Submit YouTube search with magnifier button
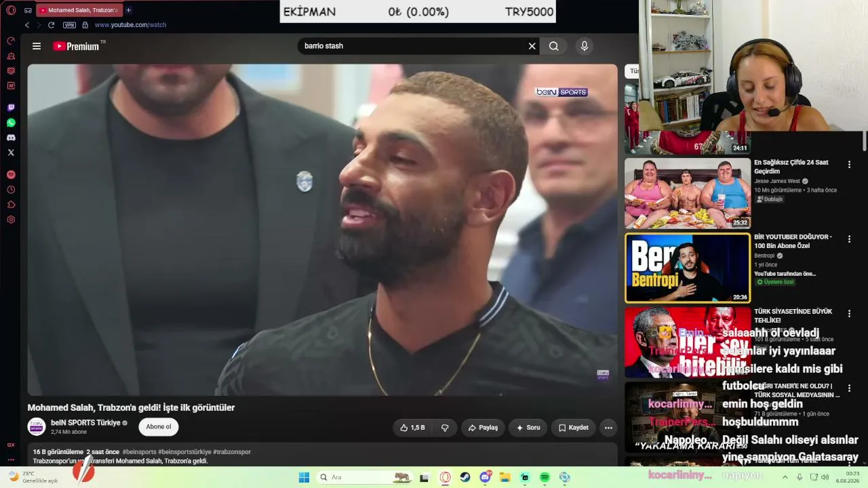This screenshot has height=488, width=868. coord(554,46)
